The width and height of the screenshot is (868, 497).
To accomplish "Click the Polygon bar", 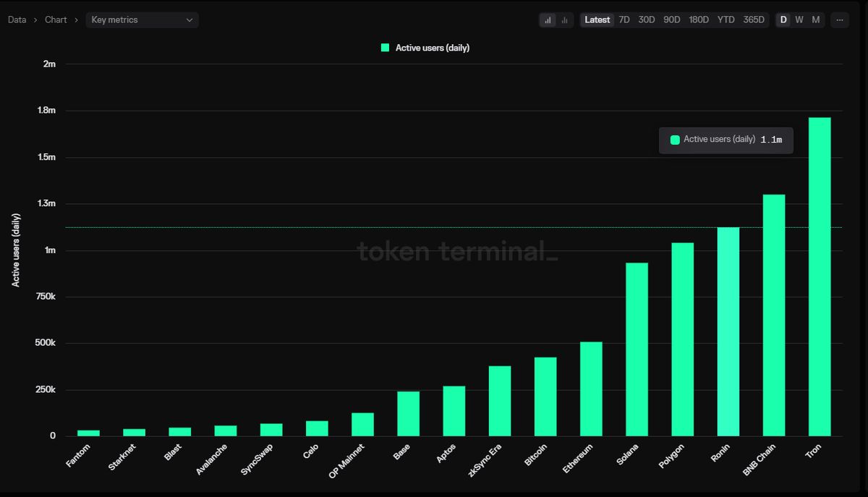I will pyautogui.click(x=683, y=339).
